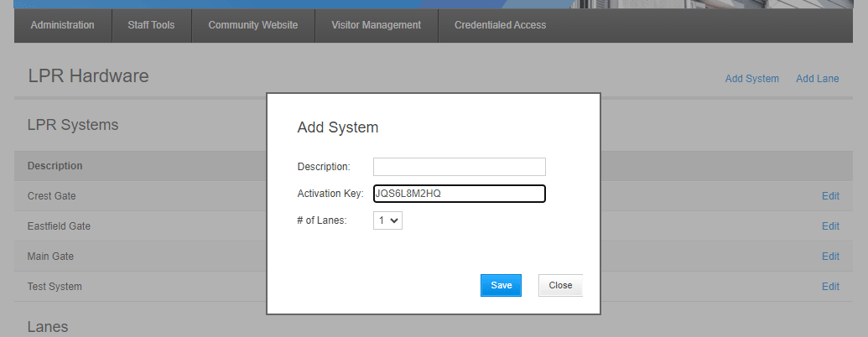
Task: Click the Description input field
Action: (460, 167)
